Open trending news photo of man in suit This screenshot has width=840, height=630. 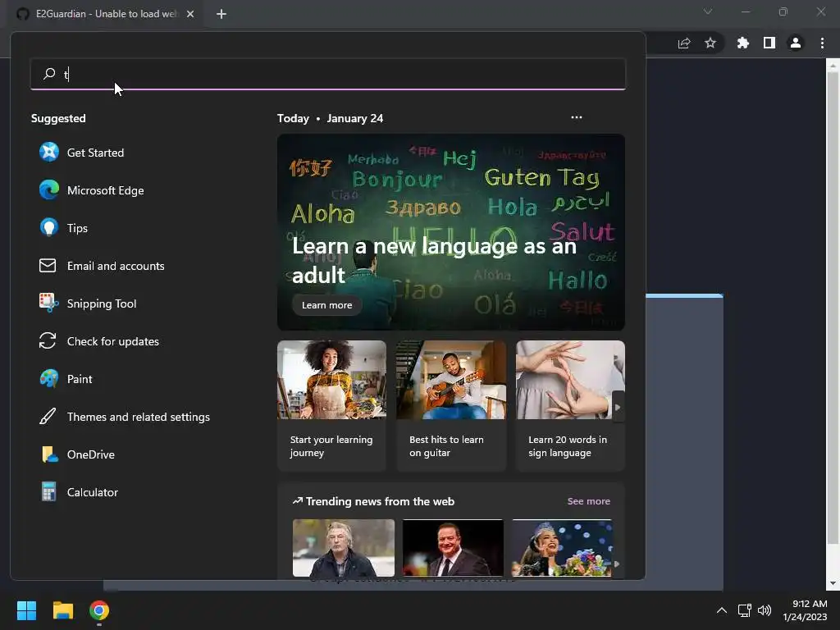(453, 547)
